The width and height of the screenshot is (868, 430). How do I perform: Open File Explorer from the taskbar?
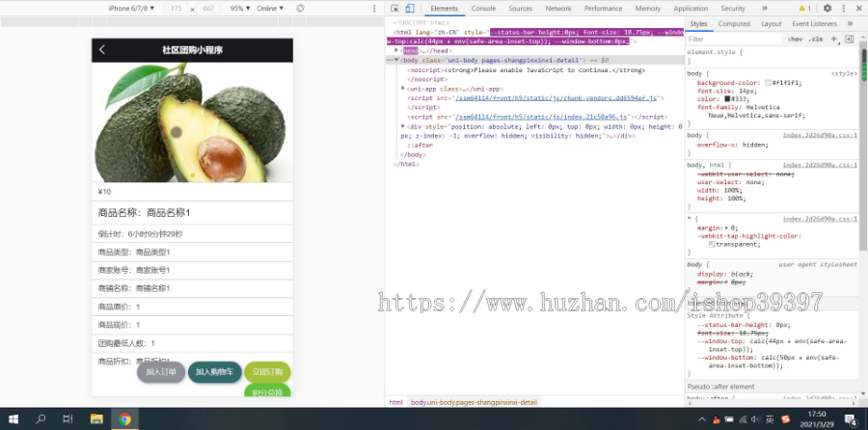coord(96,419)
